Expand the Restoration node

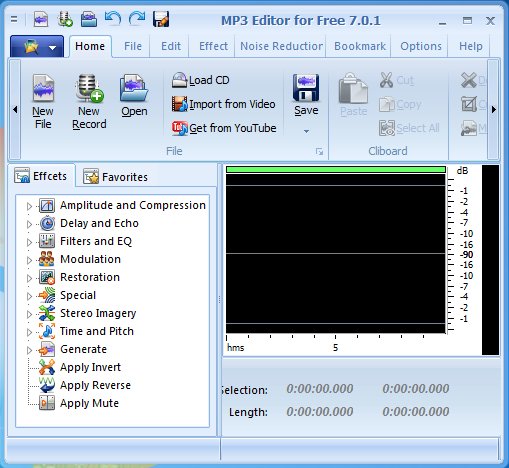coord(29,278)
